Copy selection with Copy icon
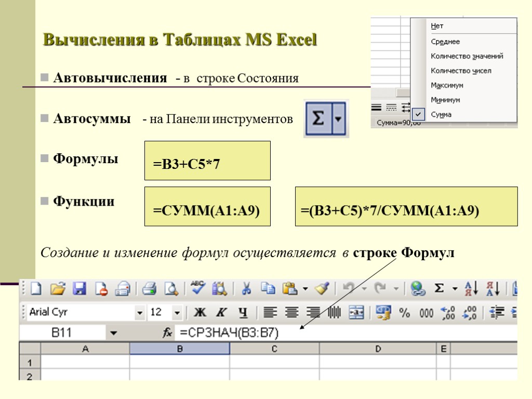This screenshot has width=532, height=399. coord(268,289)
